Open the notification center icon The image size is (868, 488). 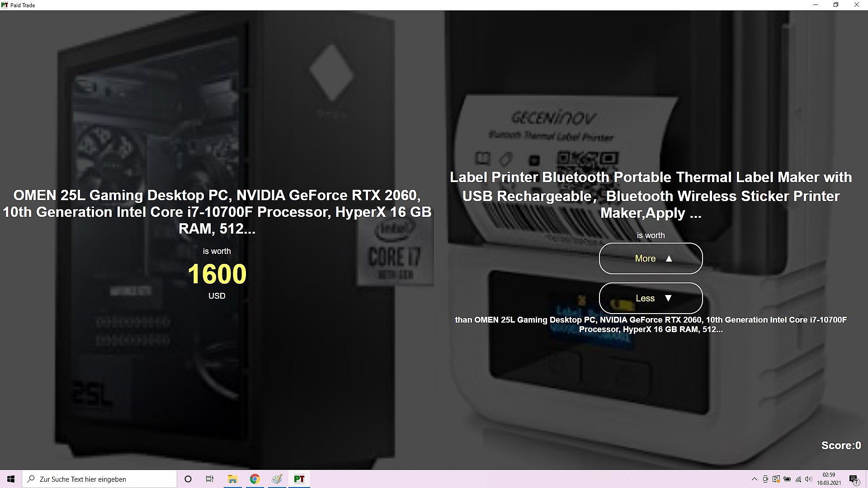click(854, 479)
